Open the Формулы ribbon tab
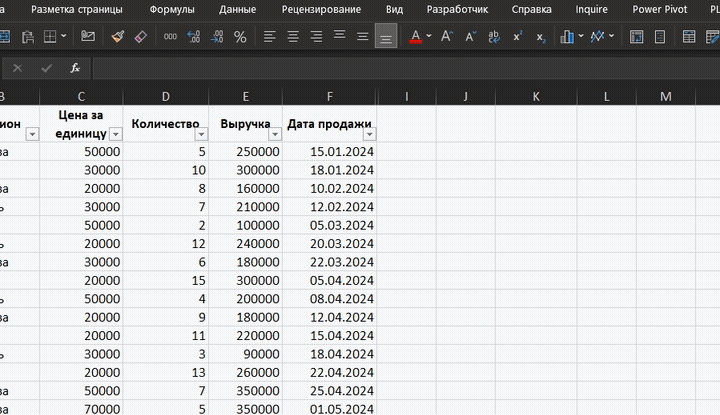The height and width of the screenshot is (415, 720). [172, 9]
